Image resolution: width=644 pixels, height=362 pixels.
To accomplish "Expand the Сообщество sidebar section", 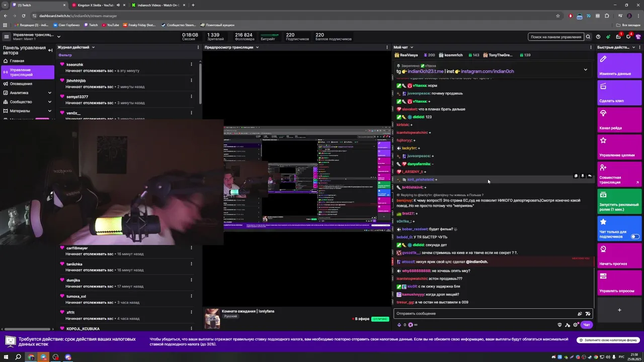I will pos(49,102).
